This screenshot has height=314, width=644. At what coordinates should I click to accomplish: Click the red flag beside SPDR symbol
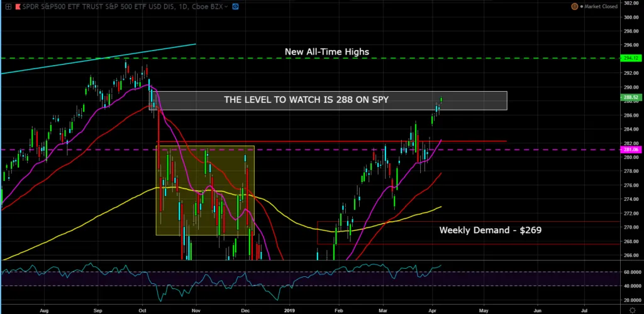[16, 6]
